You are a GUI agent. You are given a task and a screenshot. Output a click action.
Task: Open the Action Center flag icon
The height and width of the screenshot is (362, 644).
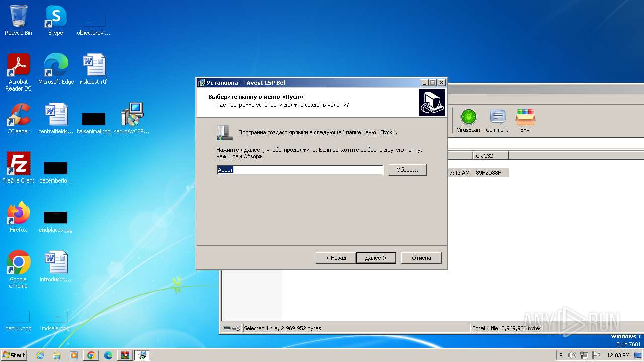[x=596, y=355]
